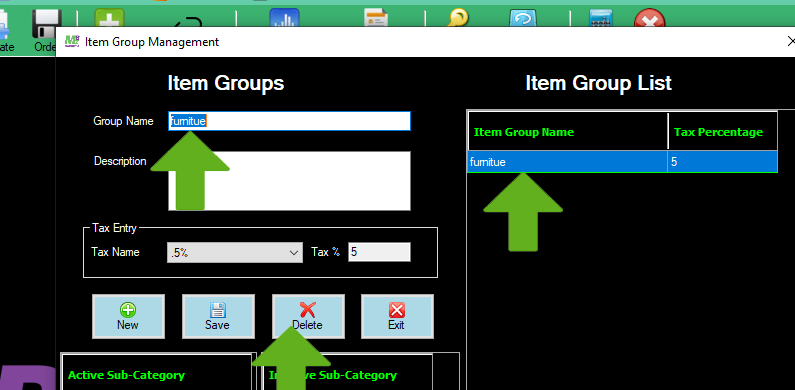Click the green plus icon in main toolbar
Image resolution: width=795 pixels, height=390 pixels.
109,18
